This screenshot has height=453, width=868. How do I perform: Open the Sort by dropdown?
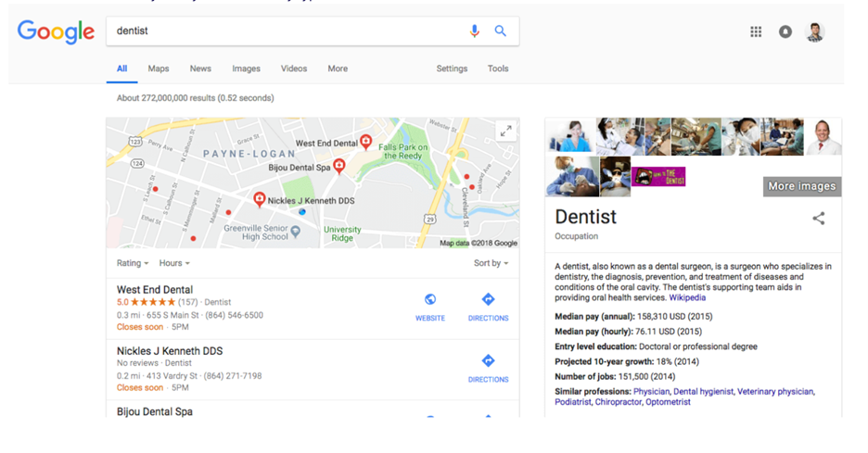(491, 263)
